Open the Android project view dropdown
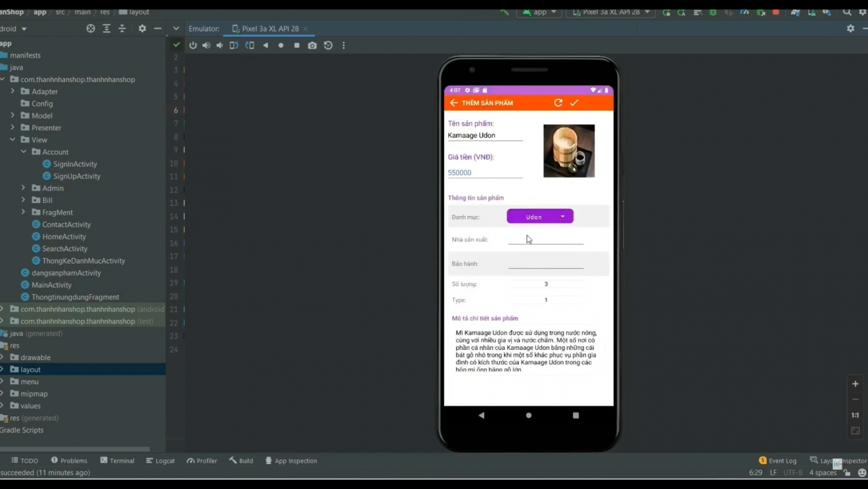This screenshot has width=868, height=489. [14, 29]
